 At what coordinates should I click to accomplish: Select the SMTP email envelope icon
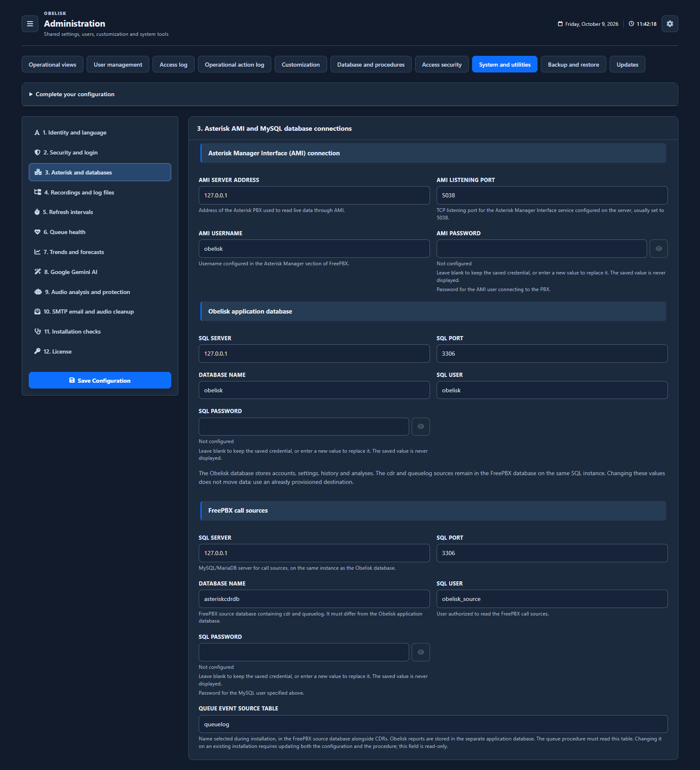click(37, 311)
